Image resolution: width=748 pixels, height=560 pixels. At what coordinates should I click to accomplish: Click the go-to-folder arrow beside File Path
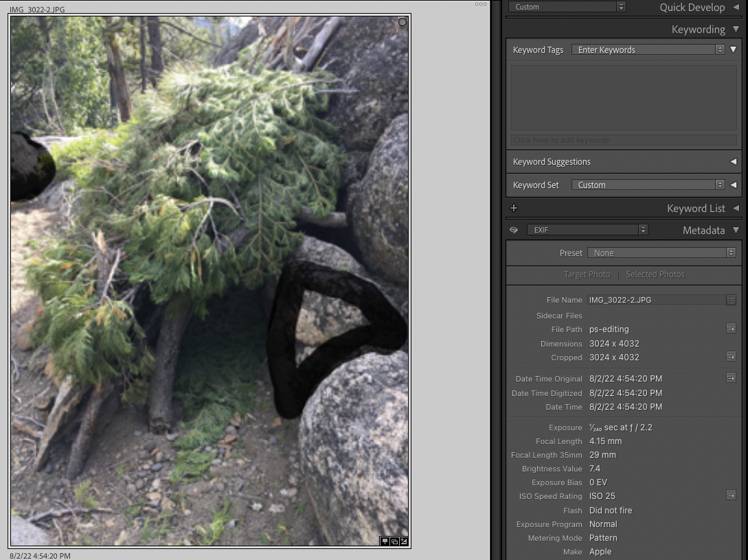(731, 329)
